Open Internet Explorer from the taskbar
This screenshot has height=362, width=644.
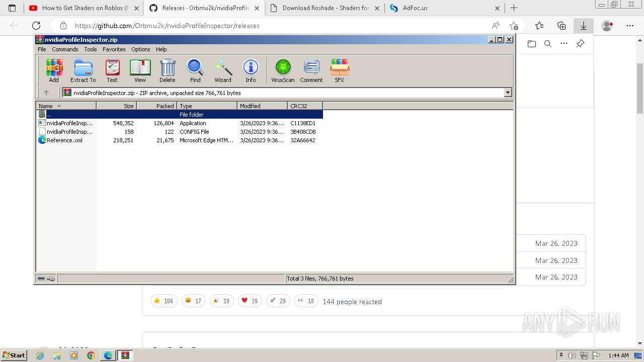[x=40, y=355]
